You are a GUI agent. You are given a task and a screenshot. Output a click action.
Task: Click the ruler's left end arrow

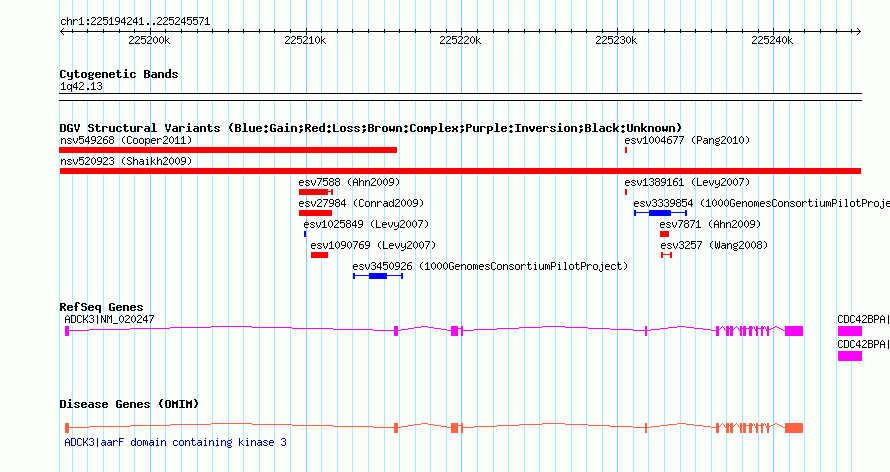tap(62, 31)
